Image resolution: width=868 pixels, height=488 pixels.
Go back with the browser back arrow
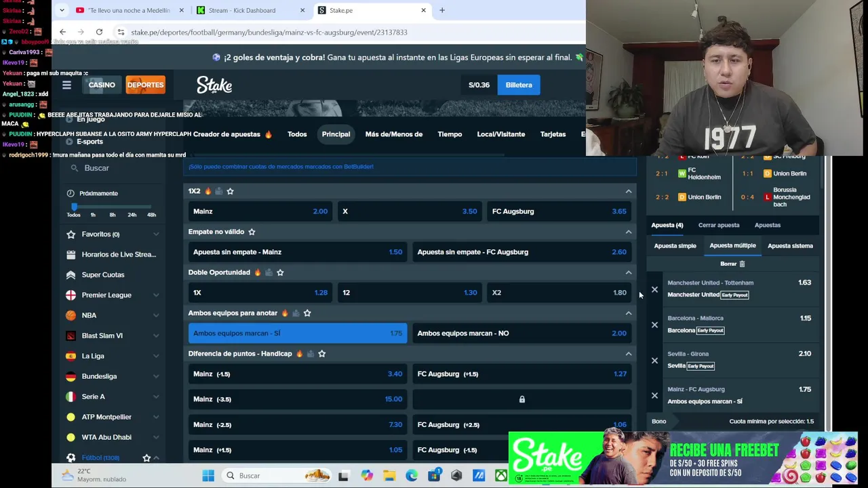pyautogui.click(x=62, y=32)
